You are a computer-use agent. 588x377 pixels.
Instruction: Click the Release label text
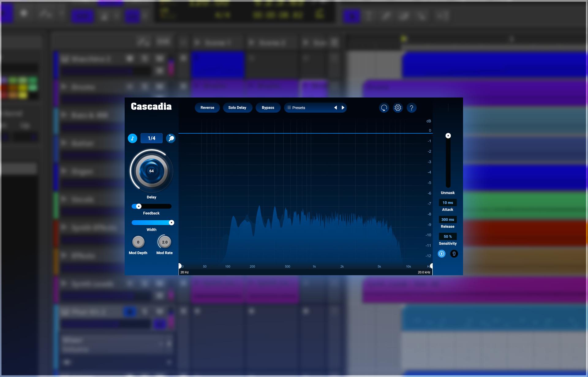tap(448, 227)
